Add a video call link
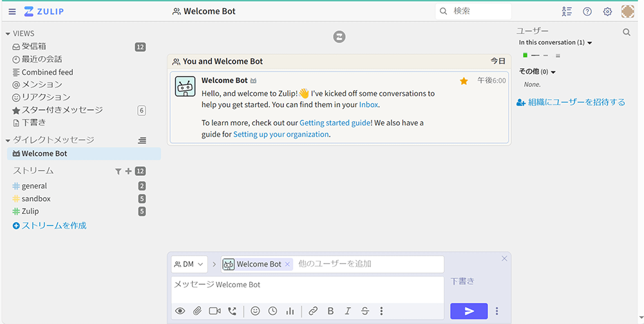 click(215, 311)
